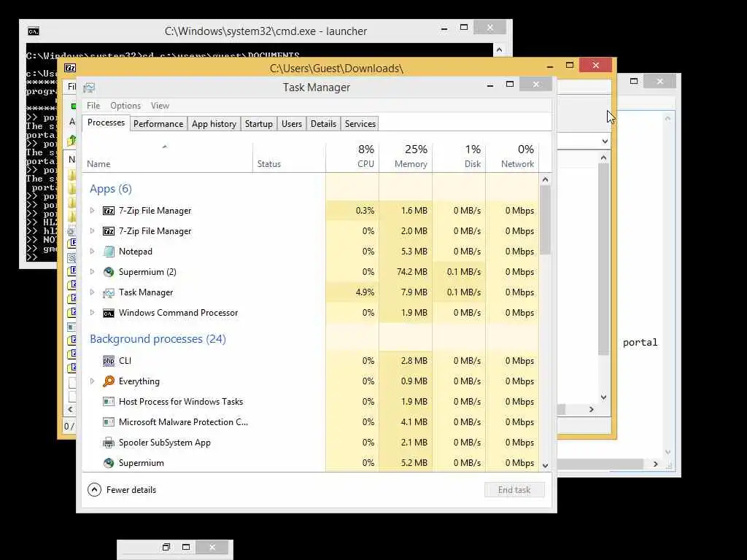Image resolution: width=747 pixels, height=560 pixels.
Task: Click the process list scrollbar up arrow
Action: [546, 179]
